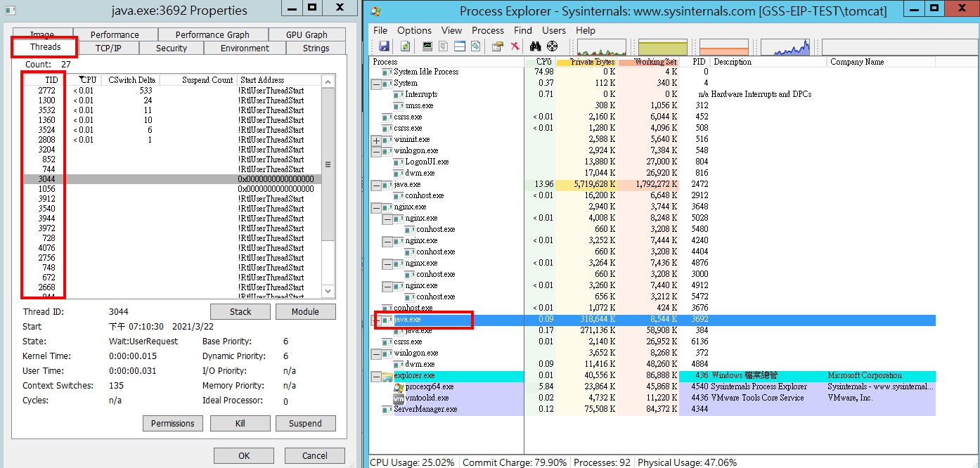Open System Information via toolbar graph icon
Viewport: 980px width, 468px height.
[427, 46]
